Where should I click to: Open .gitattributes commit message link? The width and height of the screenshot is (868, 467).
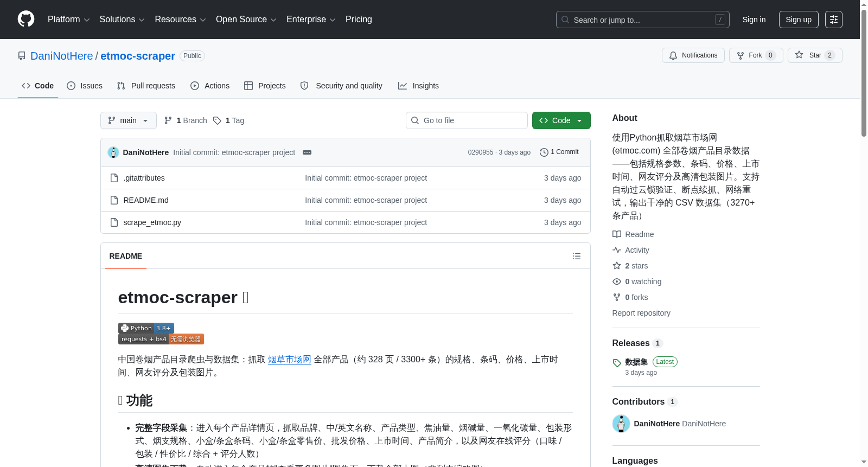pyautogui.click(x=366, y=178)
